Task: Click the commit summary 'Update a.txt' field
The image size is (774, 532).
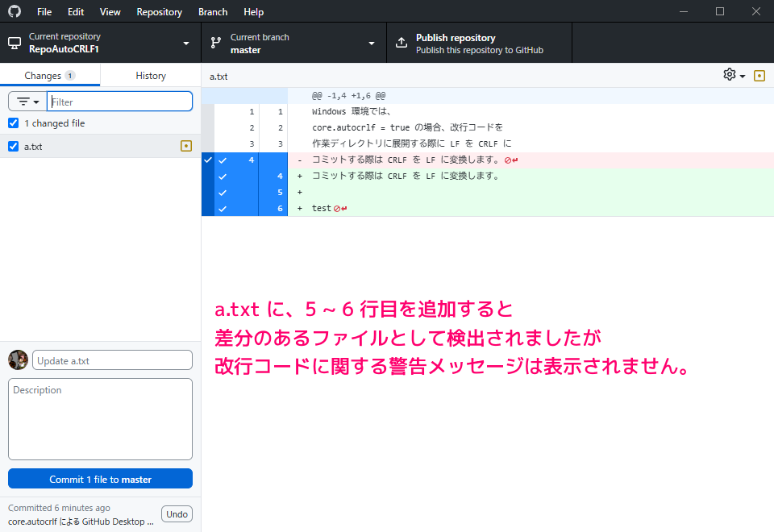Action: [x=112, y=360]
